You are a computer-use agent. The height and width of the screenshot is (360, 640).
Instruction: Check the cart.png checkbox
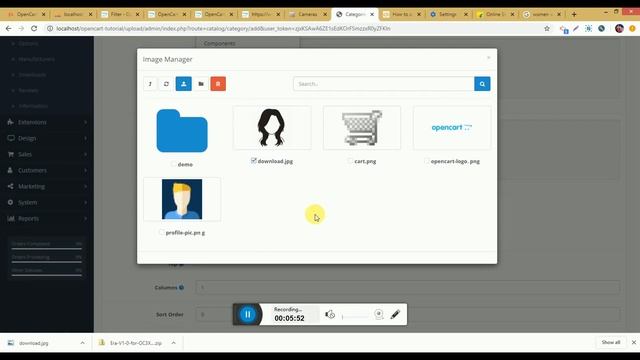[x=350, y=161]
